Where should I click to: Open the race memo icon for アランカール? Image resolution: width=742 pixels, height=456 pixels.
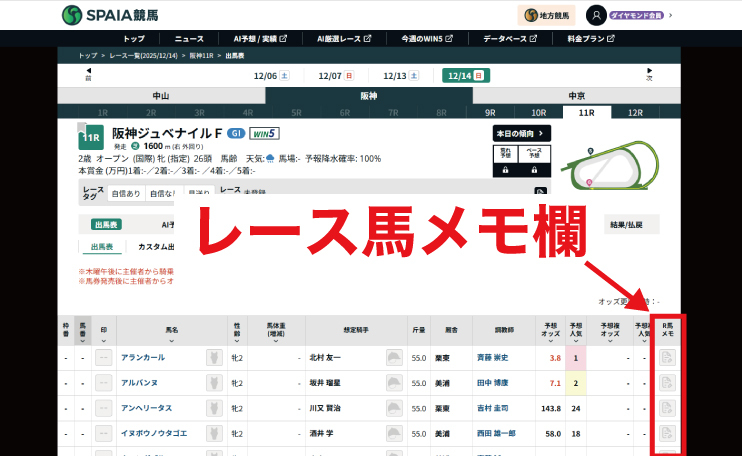668,358
